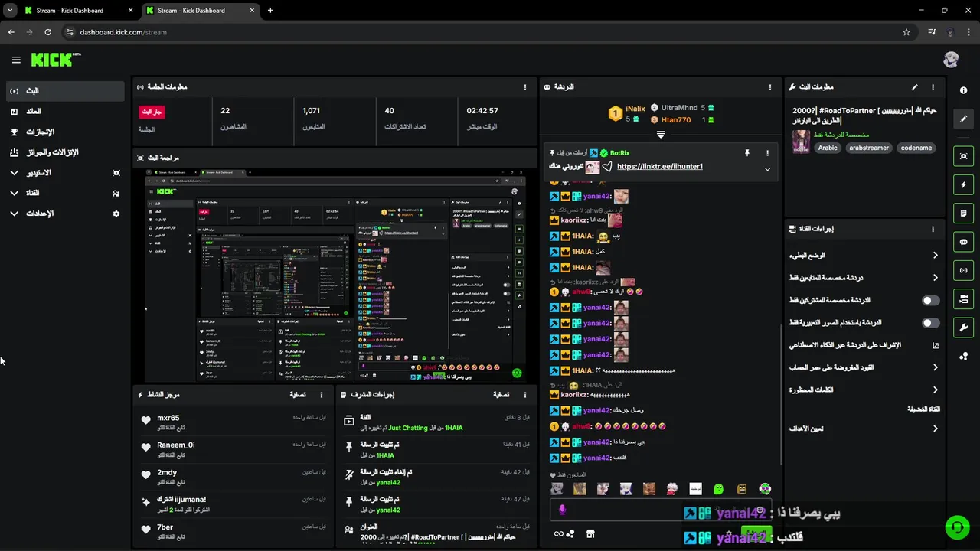This screenshot has height=551, width=980.
Task: Open a new browser tab with the plus button
Action: (x=270, y=11)
